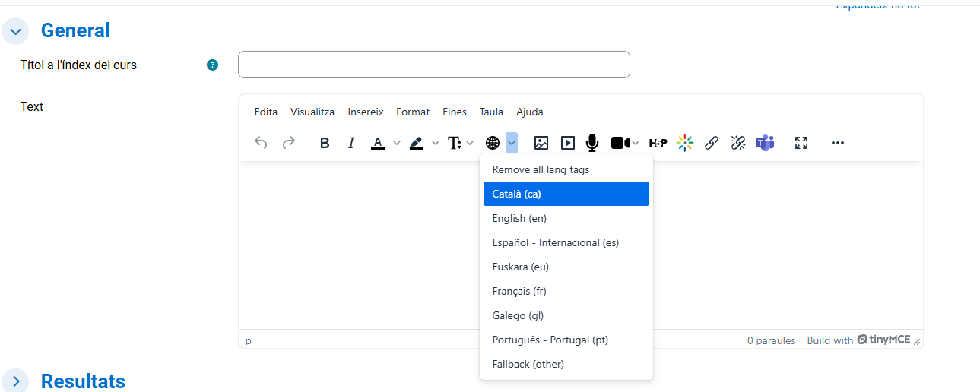
Task: Click the Undo arrow icon
Action: pos(261,143)
